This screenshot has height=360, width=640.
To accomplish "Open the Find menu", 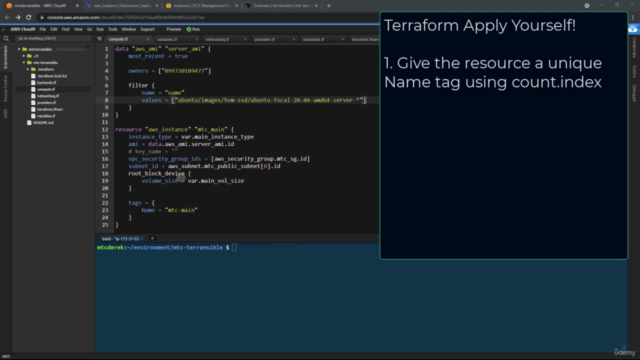I will 65,29.
